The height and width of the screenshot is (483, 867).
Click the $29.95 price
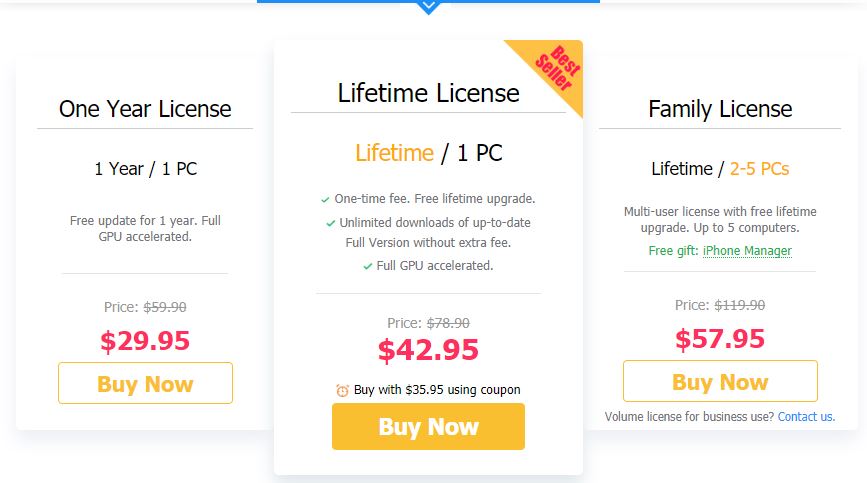145,341
